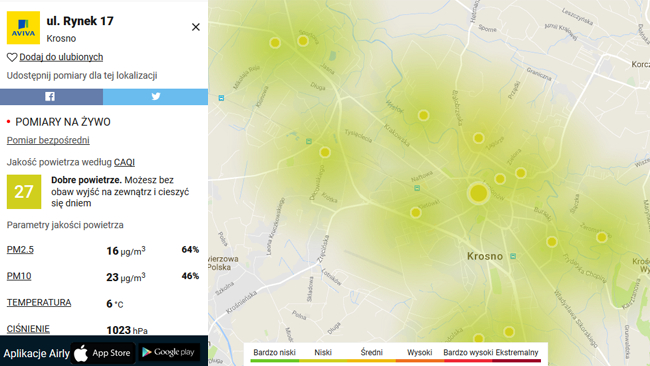Click the Aviva logo

[23, 28]
